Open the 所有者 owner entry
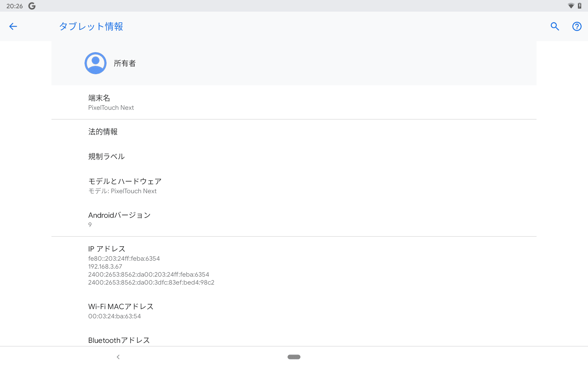This screenshot has height=368, width=588. click(294, 63)
